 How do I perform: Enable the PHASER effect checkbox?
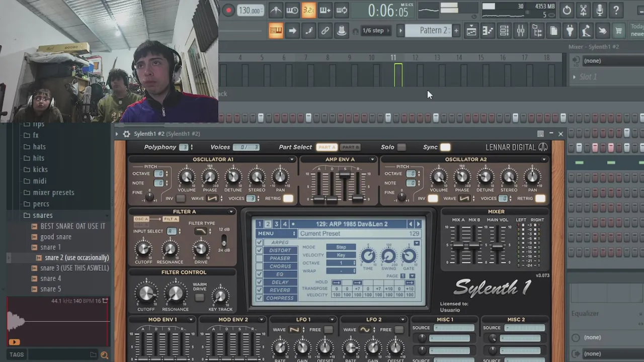pyautogui.click(x=260, y=258)
